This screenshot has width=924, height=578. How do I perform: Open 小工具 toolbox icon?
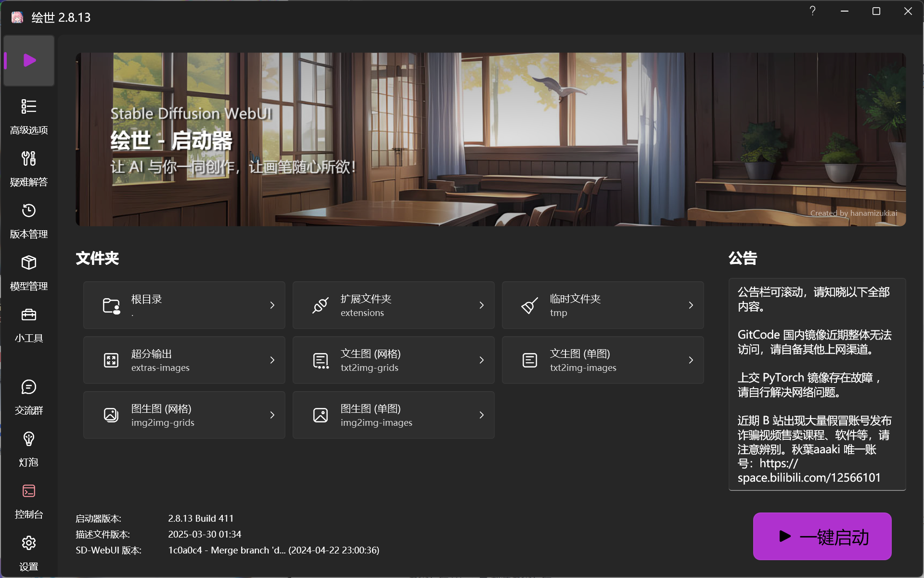(x=29, y=315)
